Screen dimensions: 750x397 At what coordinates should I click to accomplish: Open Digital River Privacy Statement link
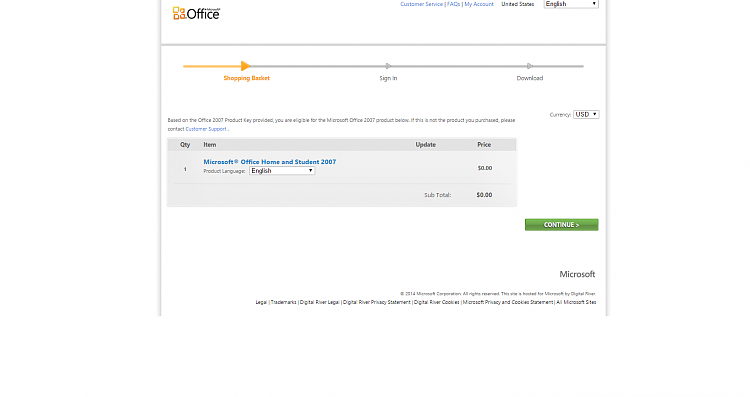[376, 302]
